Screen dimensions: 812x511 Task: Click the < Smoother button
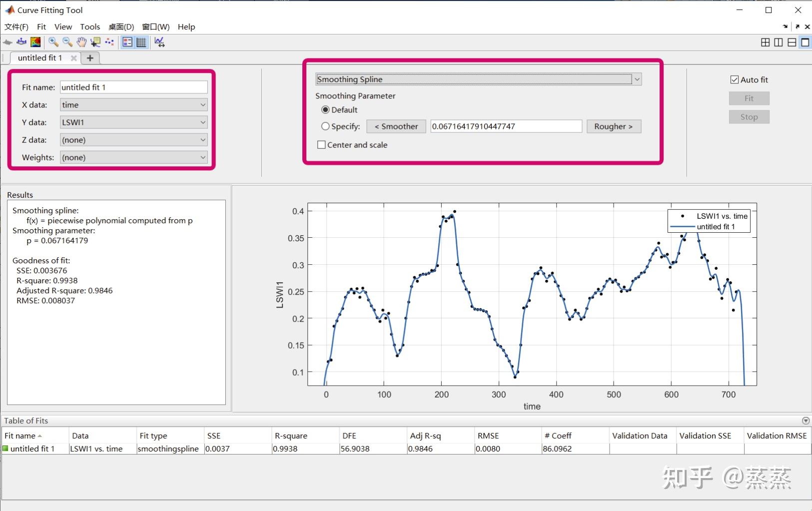click(x=396, y=126)
